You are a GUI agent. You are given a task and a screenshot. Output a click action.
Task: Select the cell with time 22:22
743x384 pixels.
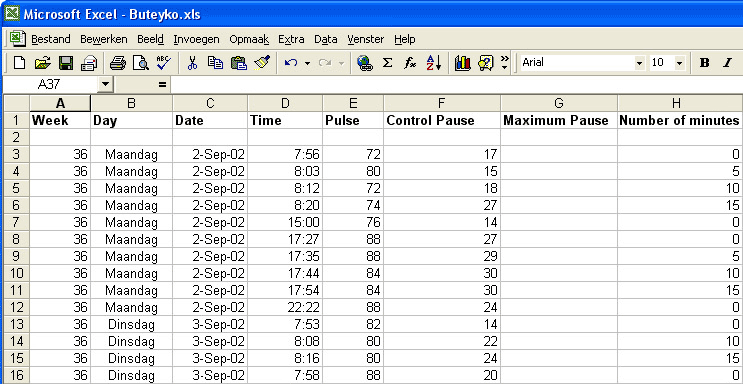click(x=285, y=308)
